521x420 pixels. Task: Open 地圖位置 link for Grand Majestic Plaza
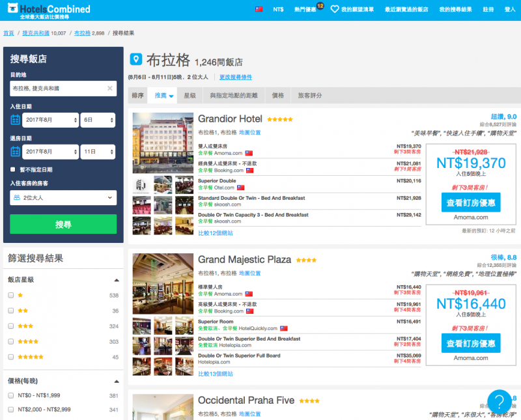250,273
